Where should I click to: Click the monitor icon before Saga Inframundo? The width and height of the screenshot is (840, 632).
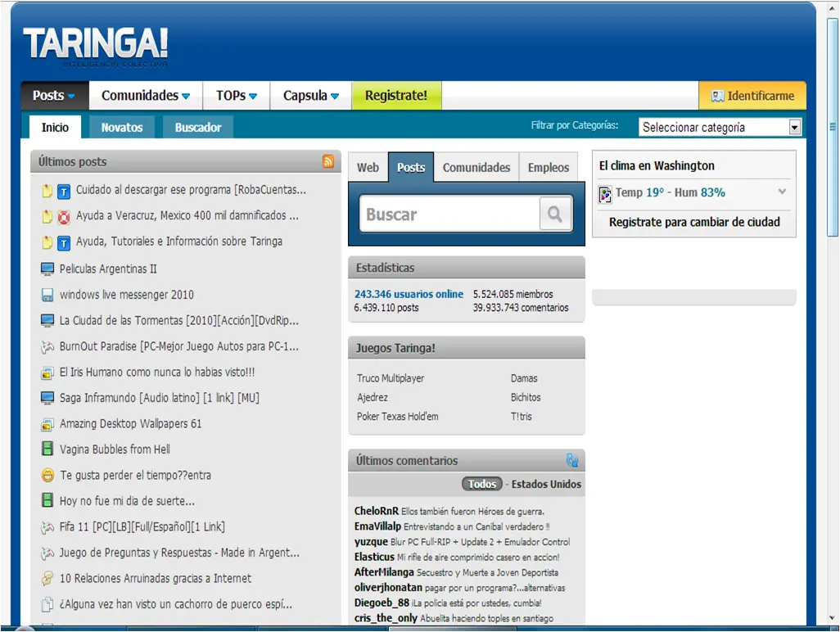coord(47,397)
